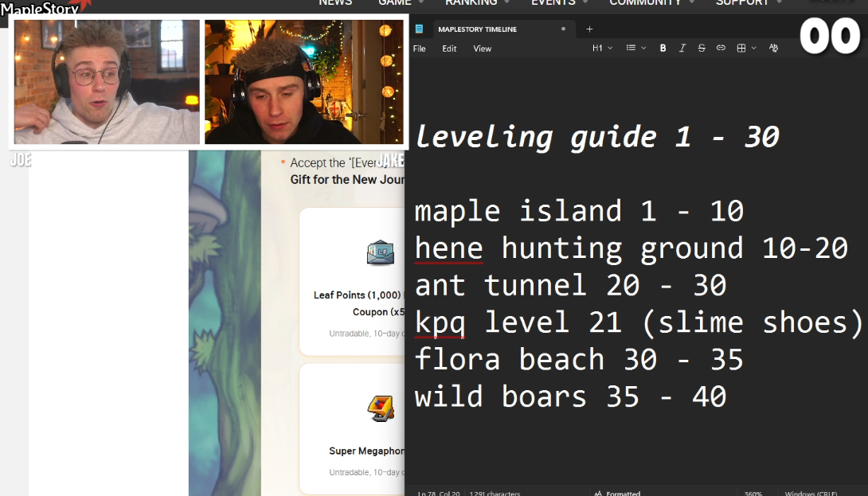Insert a hyperlink with the link icon
The height and width of the screenshot is (496, 868).
721,48
